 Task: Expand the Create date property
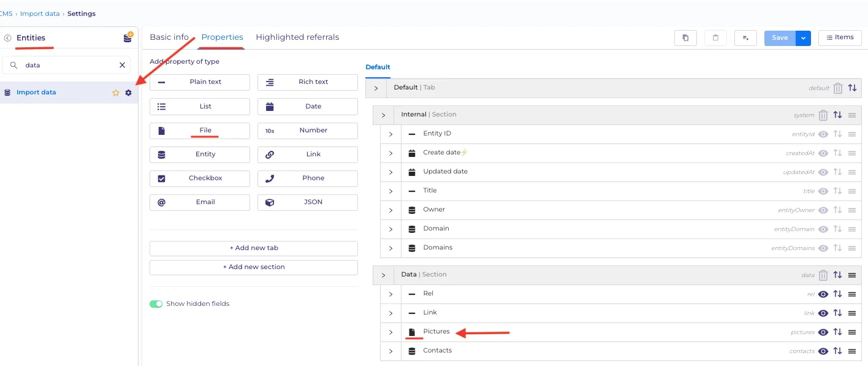coord(390,153)
